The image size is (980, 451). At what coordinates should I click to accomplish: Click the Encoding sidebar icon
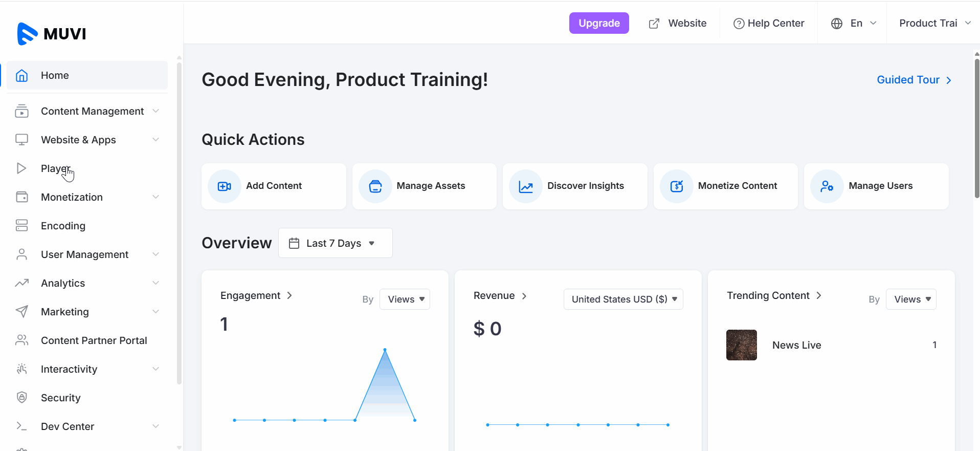pyautogui.click(x=21, y=226)
